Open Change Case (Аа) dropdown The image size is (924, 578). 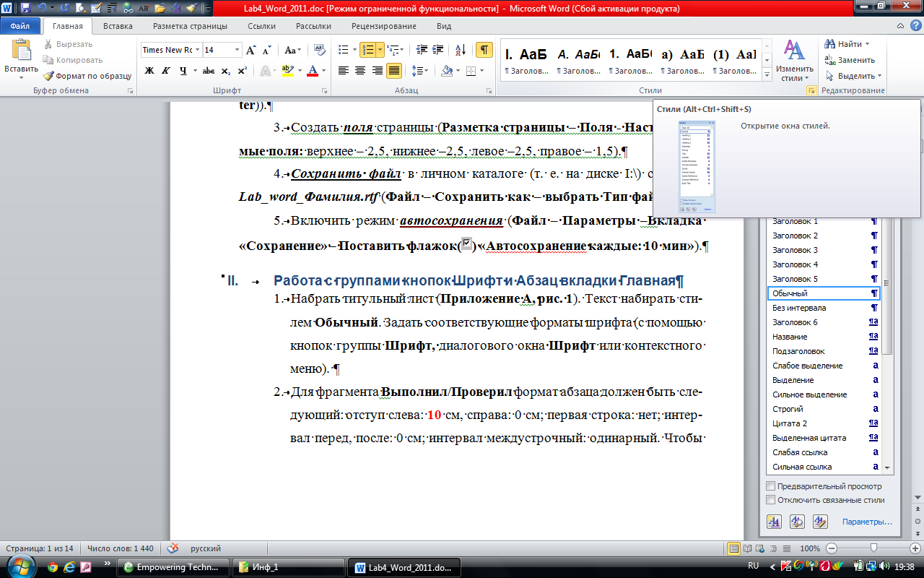[292, 50]
